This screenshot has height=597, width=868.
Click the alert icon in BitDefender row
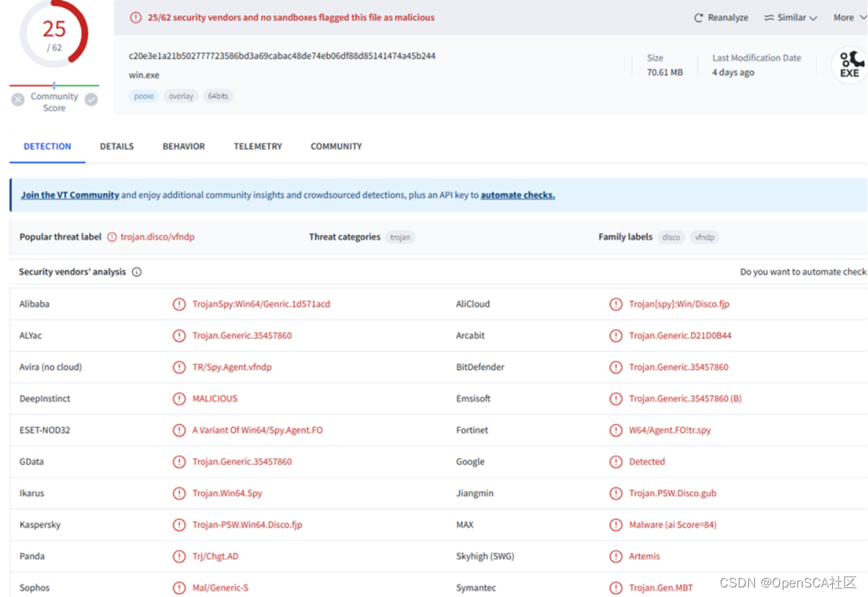tap(615, 367)
